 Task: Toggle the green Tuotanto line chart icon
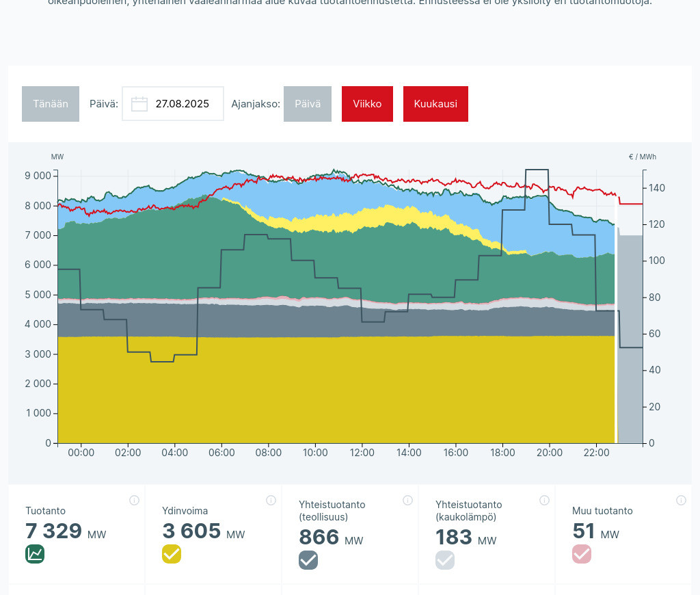[35, 554]
